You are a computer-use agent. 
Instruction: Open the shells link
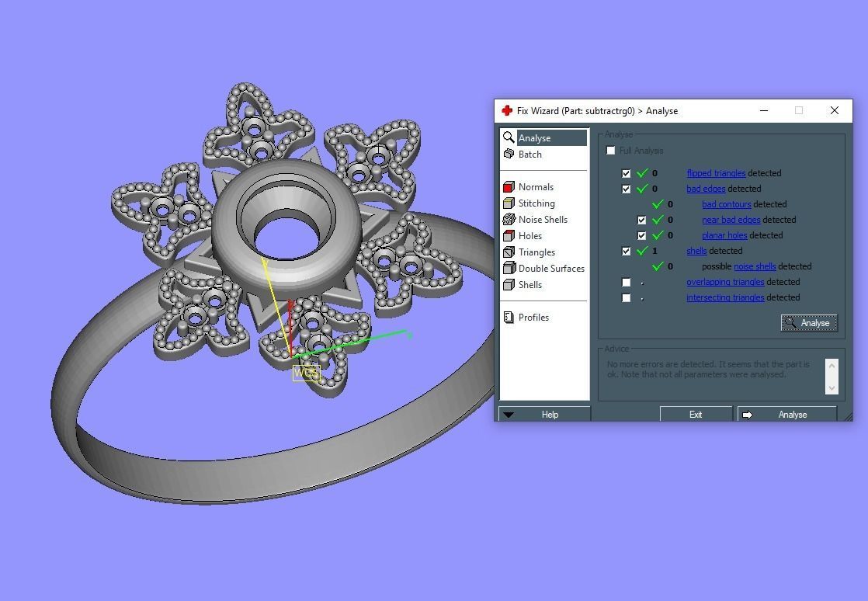tap(696, 251)
